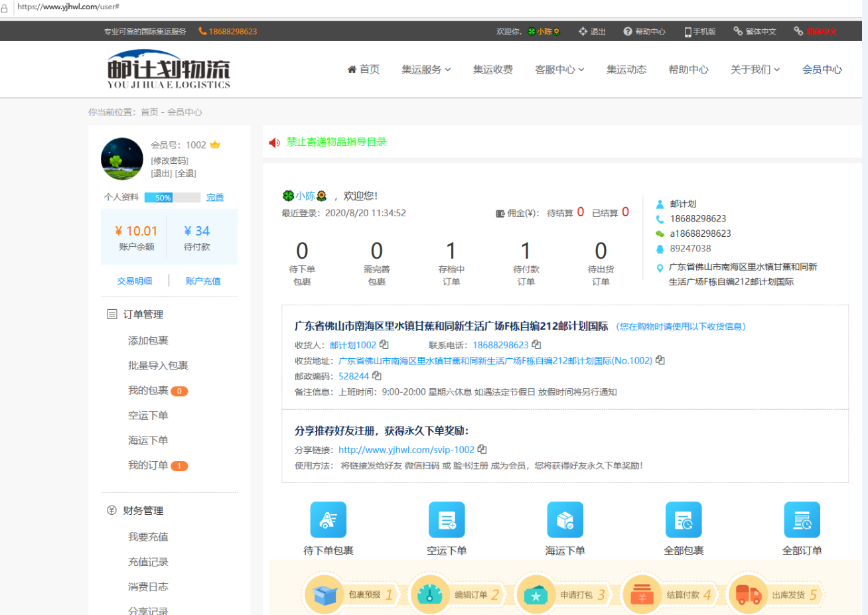
Task: Switch language to 繁体中文
Action: (755, 31)
